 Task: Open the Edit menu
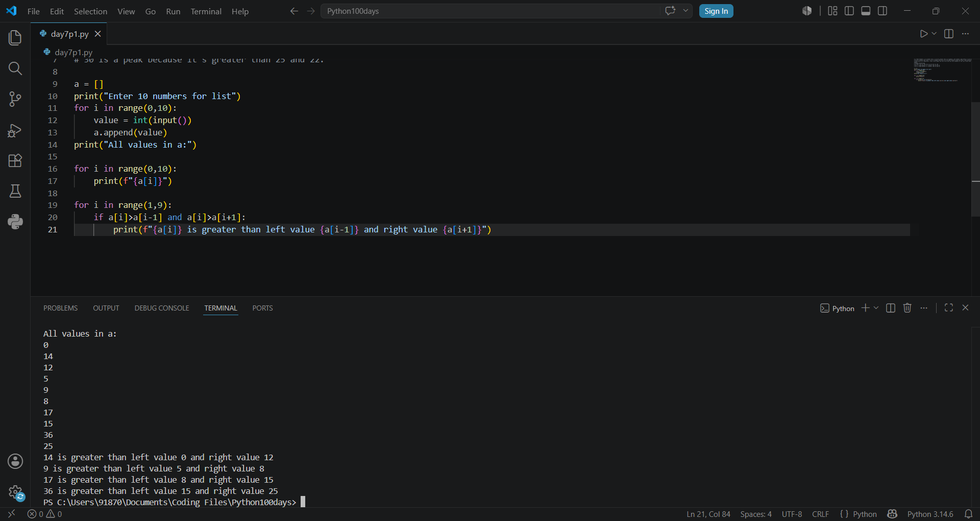pyautogui.click(x=57, y=11)
